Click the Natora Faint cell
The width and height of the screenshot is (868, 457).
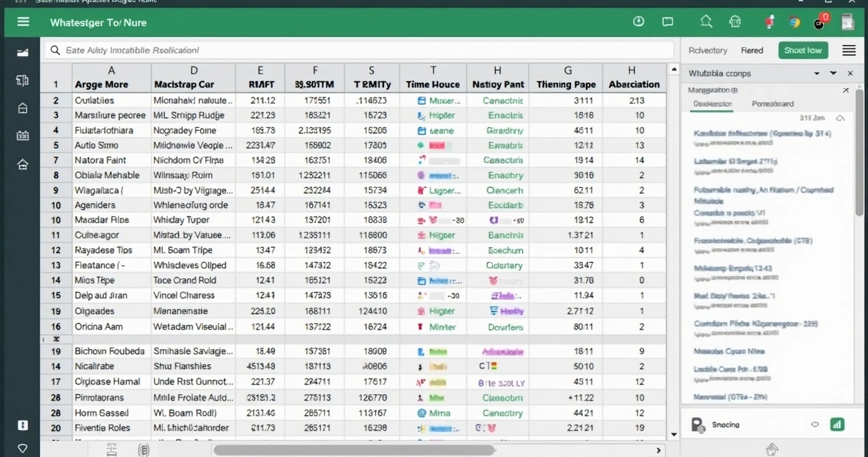pyautogui.click(x=111, y=160)
